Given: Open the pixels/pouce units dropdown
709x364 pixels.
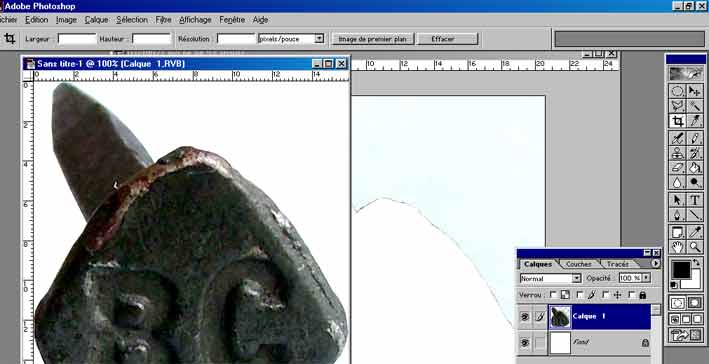Looking at the screenshot, I should 291,39.
